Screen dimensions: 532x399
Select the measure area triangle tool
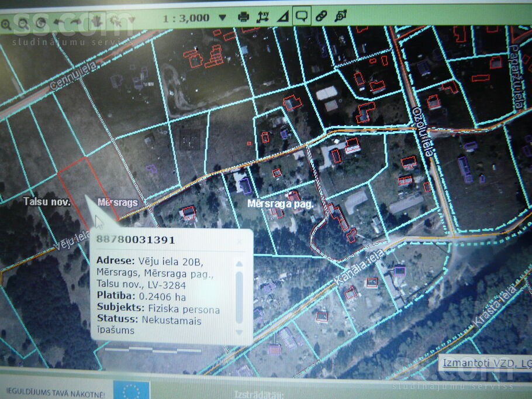click(282, 17)
